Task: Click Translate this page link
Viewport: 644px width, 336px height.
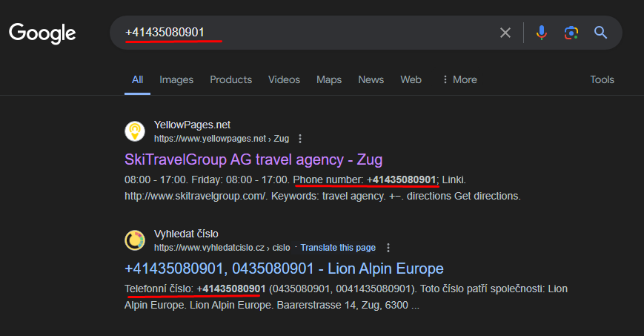Action: click(338, 248)
